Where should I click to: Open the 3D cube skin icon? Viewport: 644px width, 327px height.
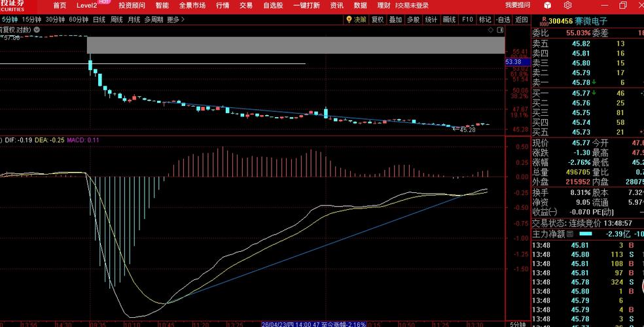coord(548,5)
